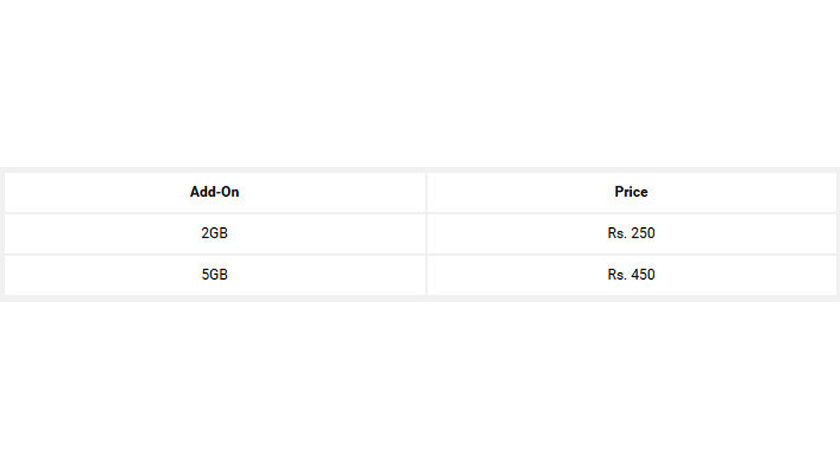Select the 5GB add-on cell
This screenshot has height=470, width=840.
[x=214, y=274]
